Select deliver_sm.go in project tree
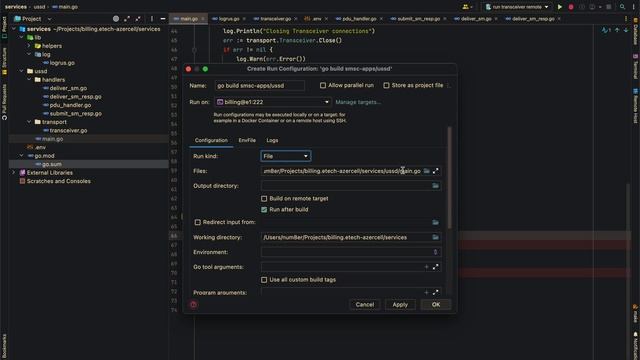 tap(68, 88)
